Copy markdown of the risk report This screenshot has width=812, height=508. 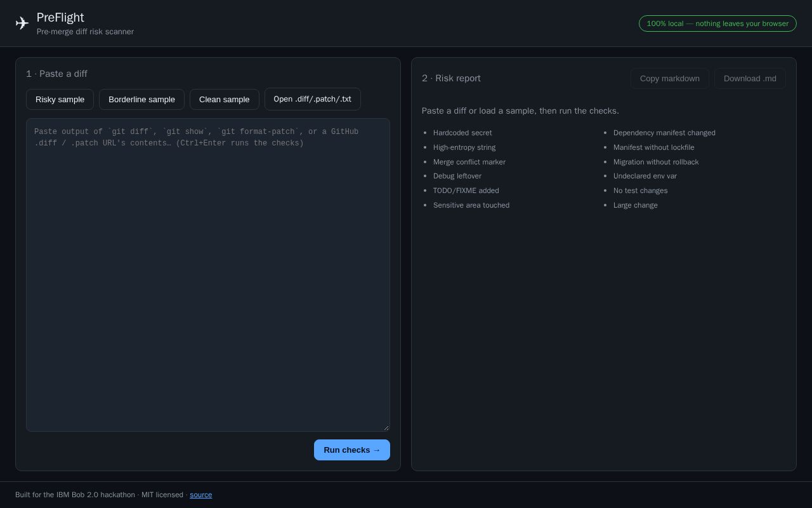tap(670, 78)
